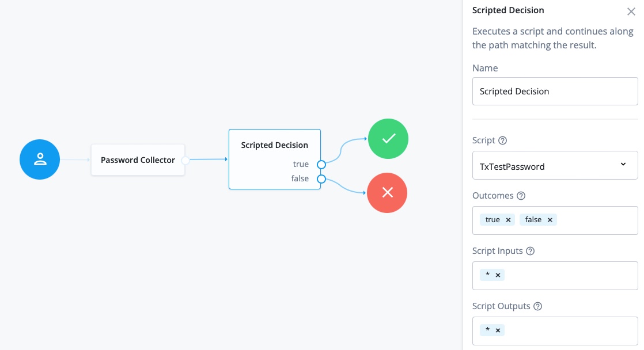Open the Script selection dropdown
This screenshot has width=644, height=350.
(623, 165)
